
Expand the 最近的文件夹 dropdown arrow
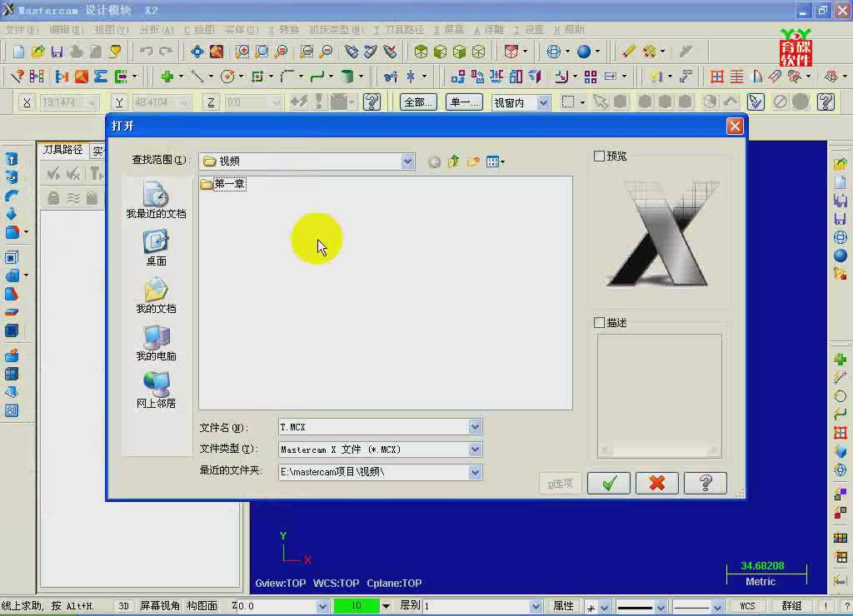coord(475,472)
